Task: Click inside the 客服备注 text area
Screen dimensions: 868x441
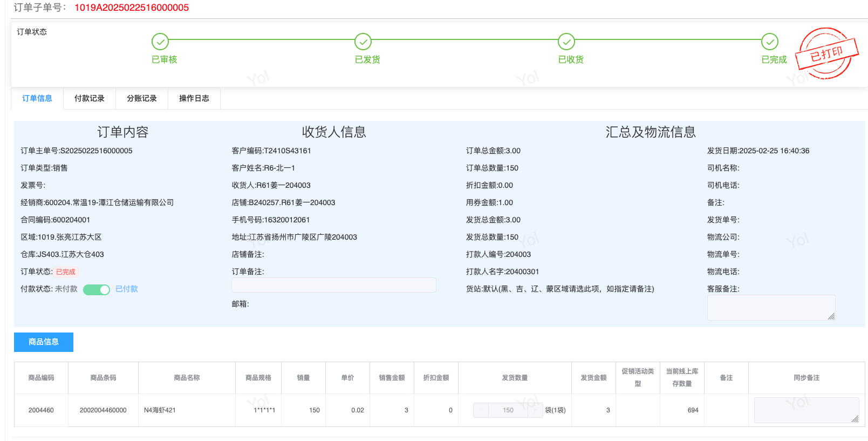Action: coord(770,307)
